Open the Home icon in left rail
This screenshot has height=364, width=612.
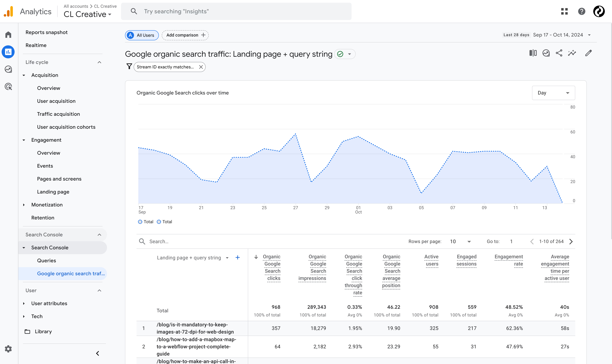pos(8,35)
